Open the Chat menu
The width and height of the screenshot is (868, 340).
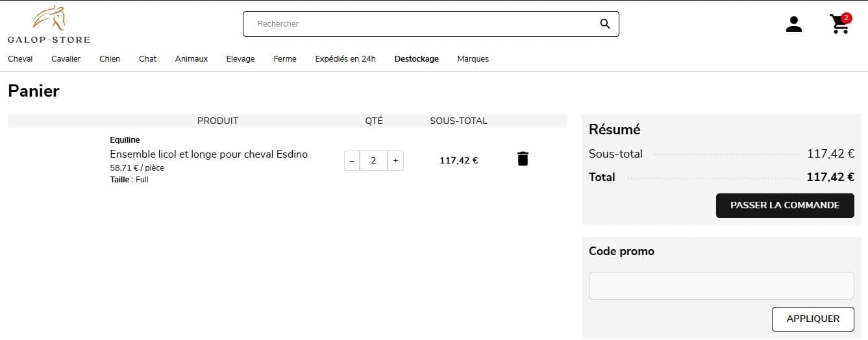coord(148,59)
